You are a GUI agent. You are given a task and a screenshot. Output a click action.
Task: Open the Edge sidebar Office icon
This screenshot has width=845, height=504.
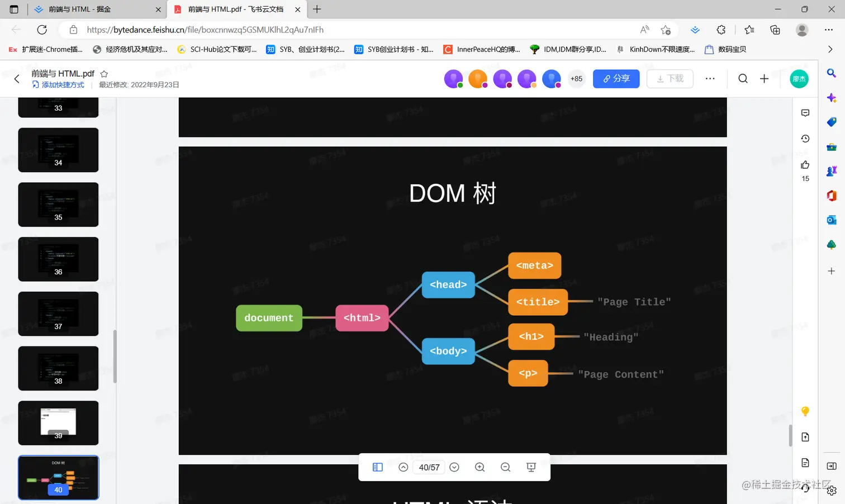click(832, 196)
